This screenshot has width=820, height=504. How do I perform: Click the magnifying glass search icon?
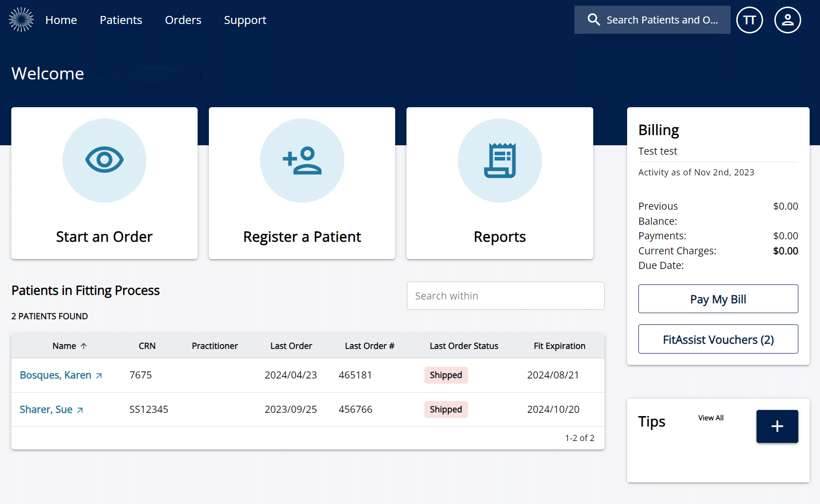[x=594, y=20]
